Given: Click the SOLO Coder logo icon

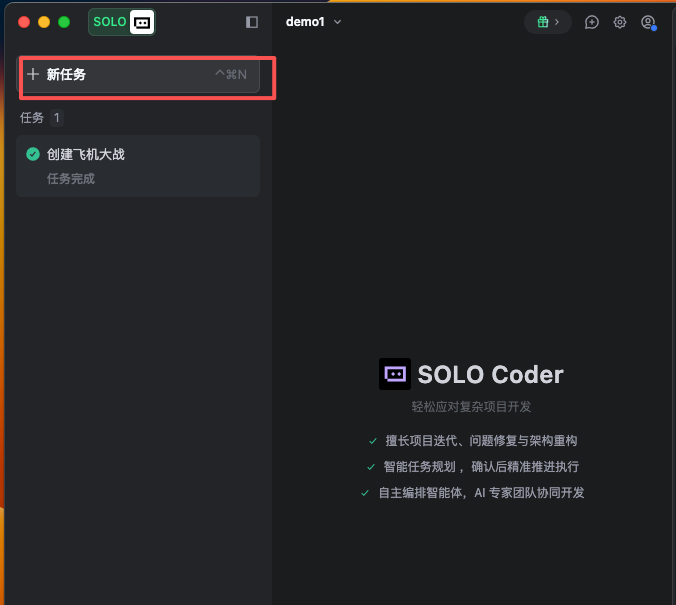Looking at the screenshot, I should click(395, 374).
